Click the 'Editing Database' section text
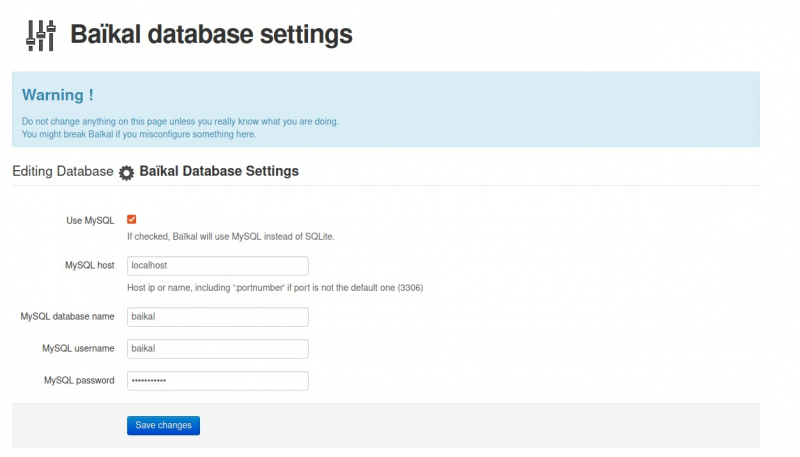800x457 pixels. point(63,171)
